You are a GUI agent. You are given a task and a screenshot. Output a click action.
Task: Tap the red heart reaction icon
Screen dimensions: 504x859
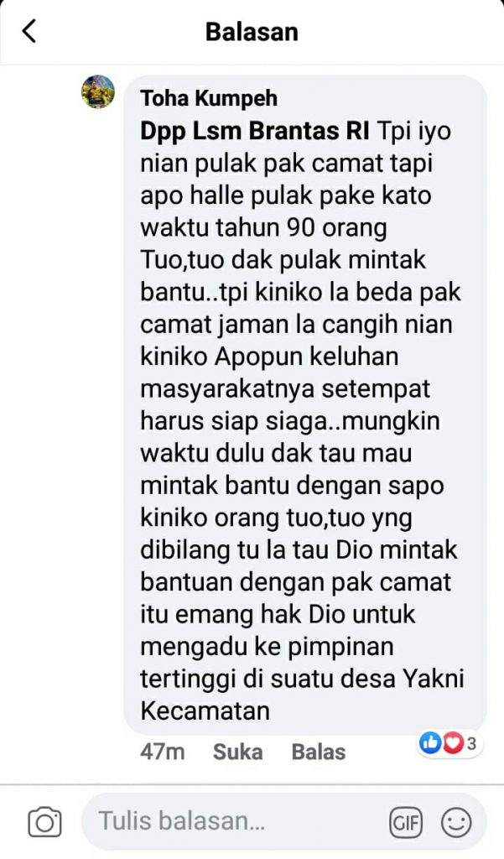click(x=452, y=743)
